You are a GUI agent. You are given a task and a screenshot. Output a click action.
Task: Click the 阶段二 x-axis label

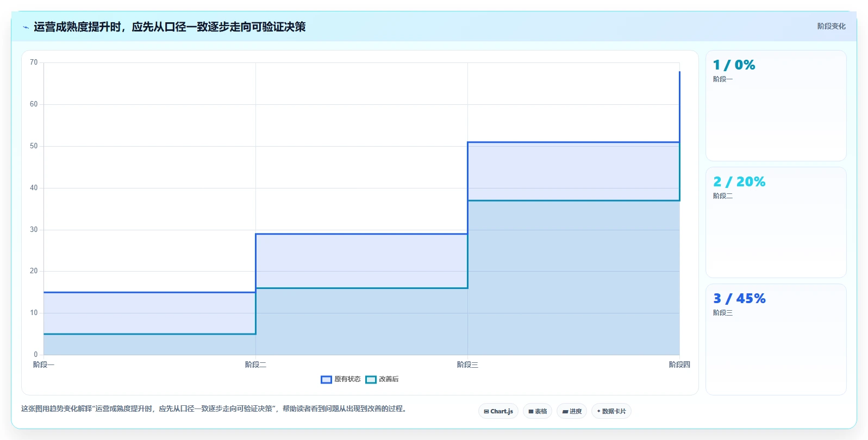coord(255,364)
